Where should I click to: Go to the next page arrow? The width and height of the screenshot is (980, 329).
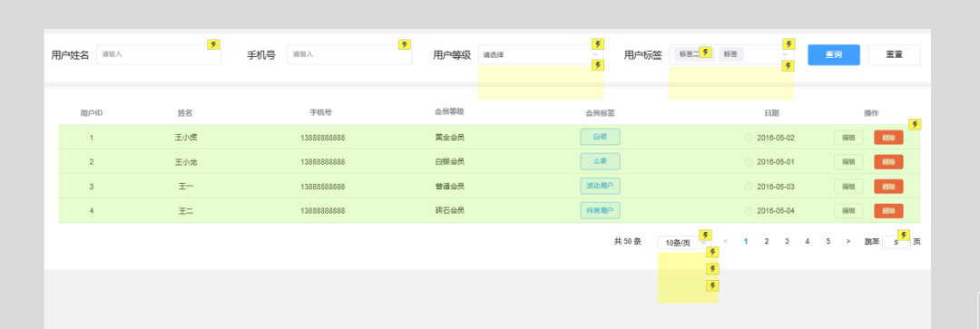848,241
